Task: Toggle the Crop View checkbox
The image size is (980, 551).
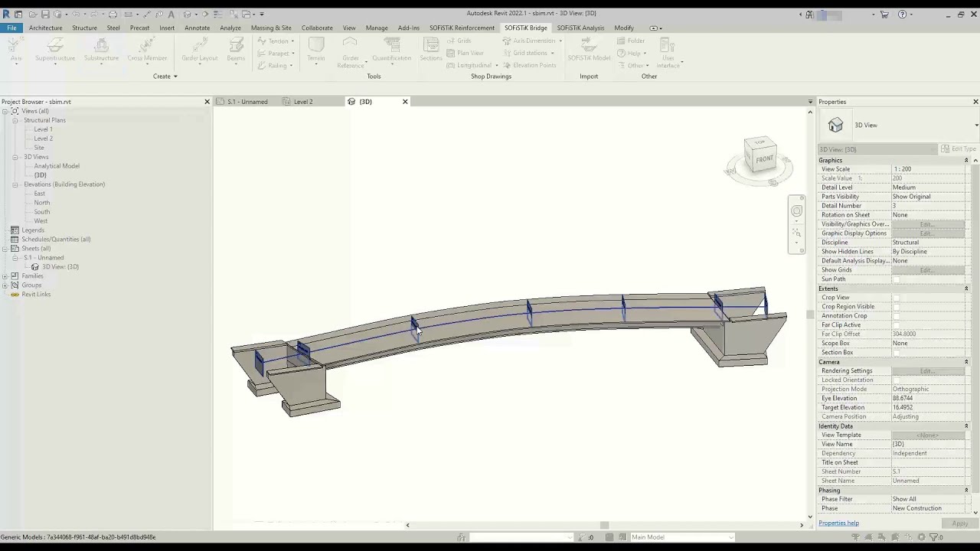Action: [x=897, y=298]
